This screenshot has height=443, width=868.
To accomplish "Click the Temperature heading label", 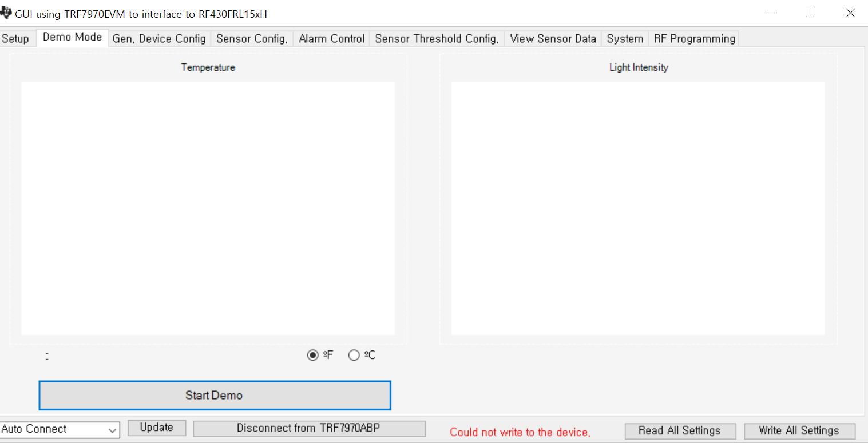I will (208, 67).
